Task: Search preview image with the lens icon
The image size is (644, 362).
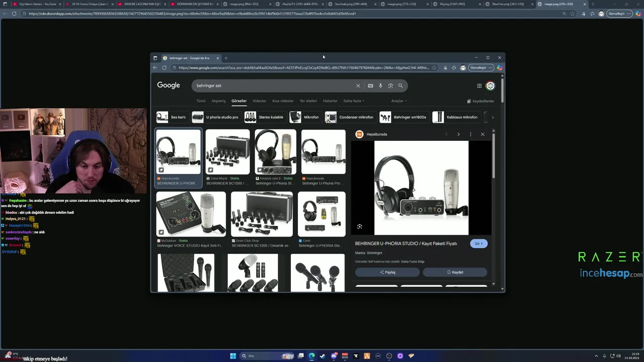Action: click(359, 227)
